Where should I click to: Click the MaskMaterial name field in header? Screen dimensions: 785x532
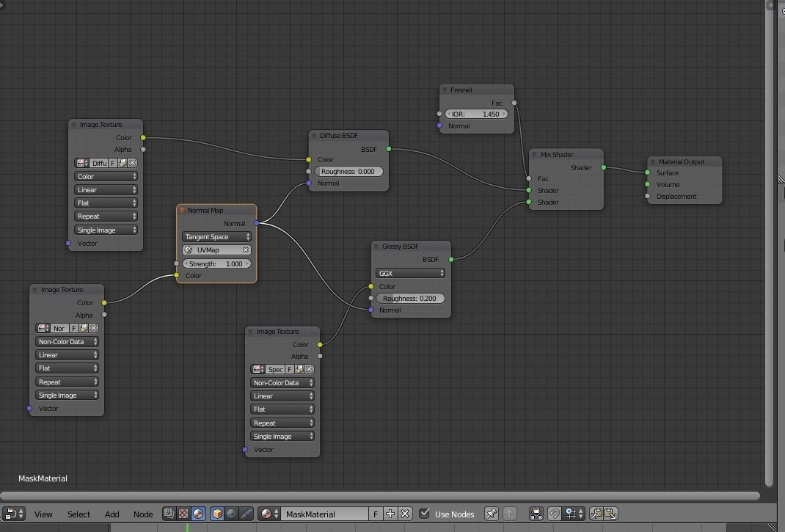point(325,514)
